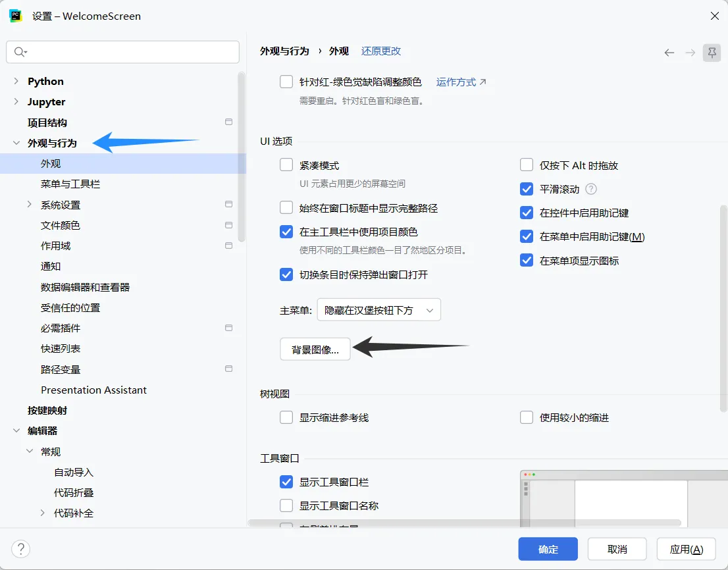Open the 运作方式 link

(461, 82)
